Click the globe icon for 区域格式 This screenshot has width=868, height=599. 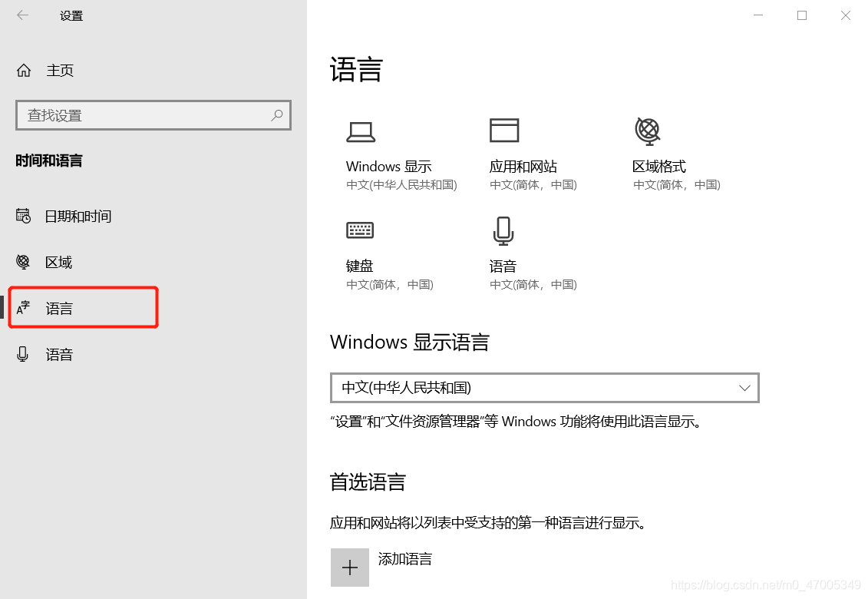648,131
